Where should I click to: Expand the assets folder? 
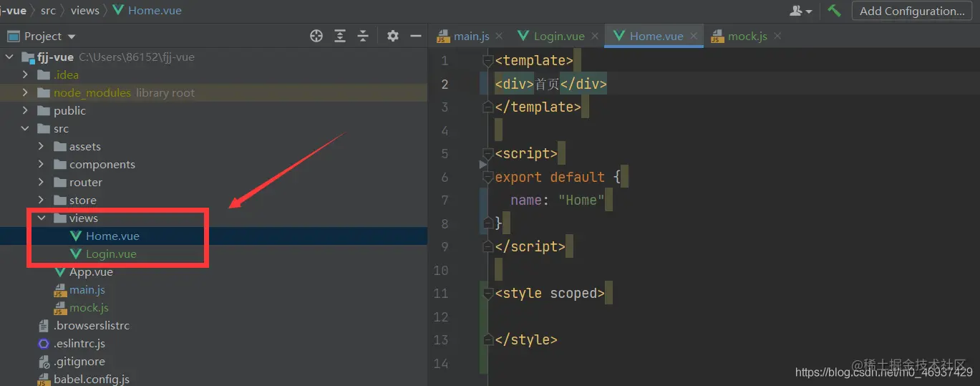(x=41, y=146)
